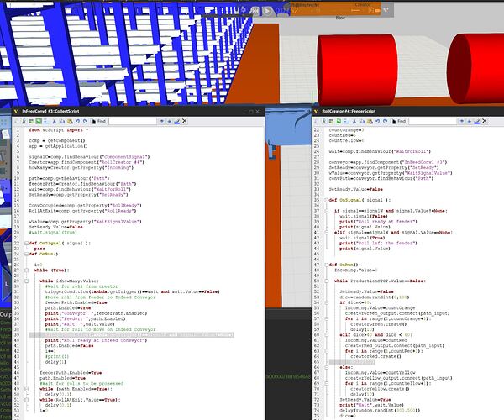The width and height of the screenshot is (504, 420).
Task: Click find-next down arrow in CollectScript toolbar
Action: click(161, 121)
